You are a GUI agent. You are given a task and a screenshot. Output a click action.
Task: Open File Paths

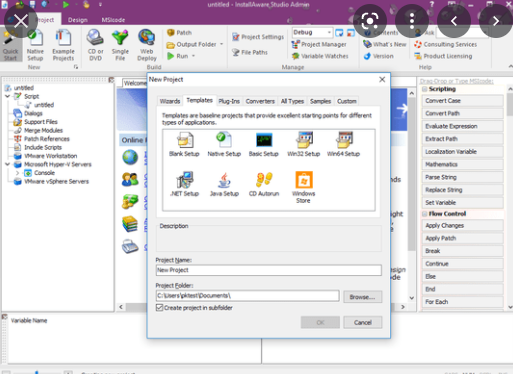[250, 52]
